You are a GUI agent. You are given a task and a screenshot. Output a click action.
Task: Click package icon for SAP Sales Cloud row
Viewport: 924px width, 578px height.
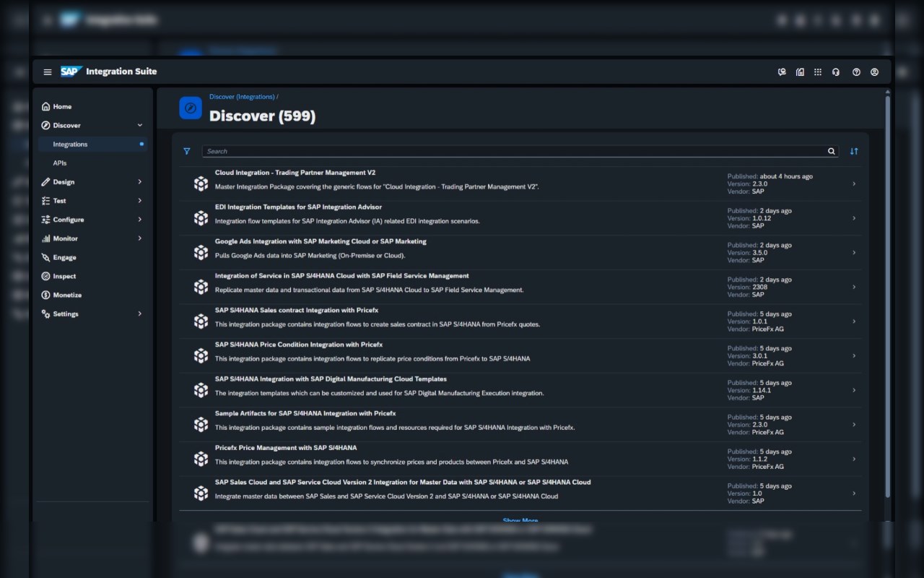[201, 493]
